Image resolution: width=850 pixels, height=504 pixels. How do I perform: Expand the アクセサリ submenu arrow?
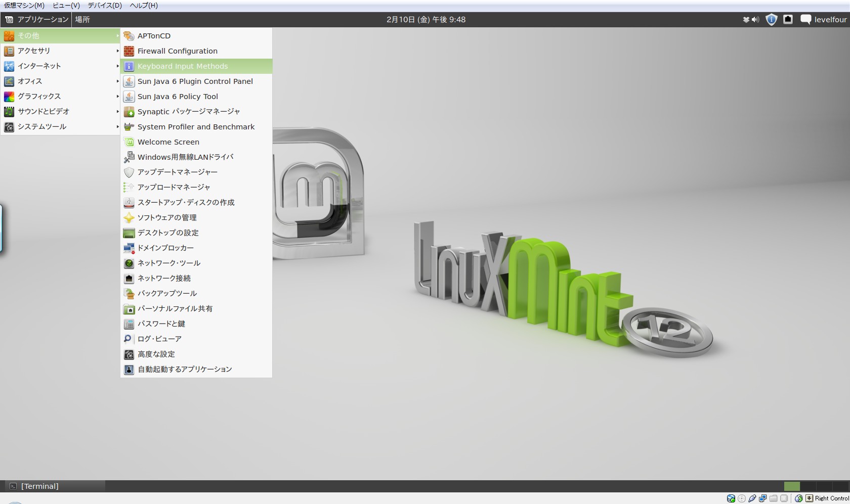point(117,51)
